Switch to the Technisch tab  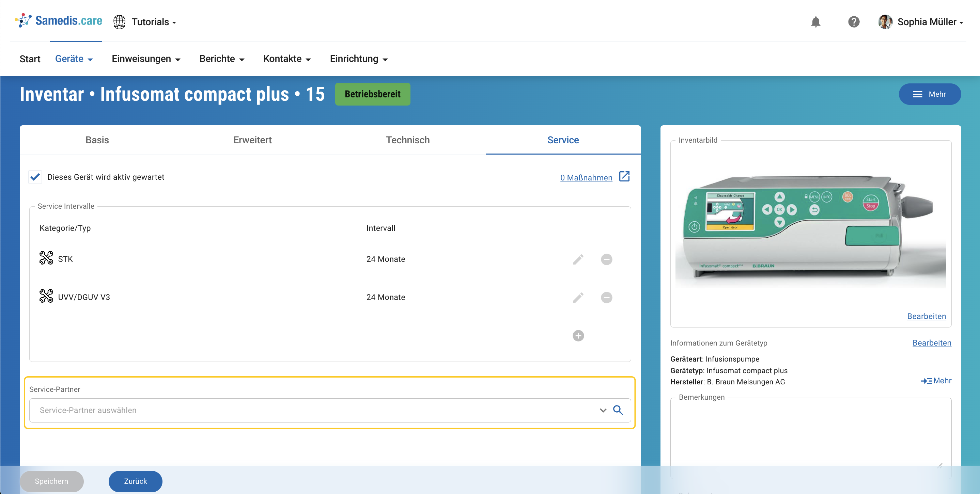pyautogui.click(x=407, y=140)
